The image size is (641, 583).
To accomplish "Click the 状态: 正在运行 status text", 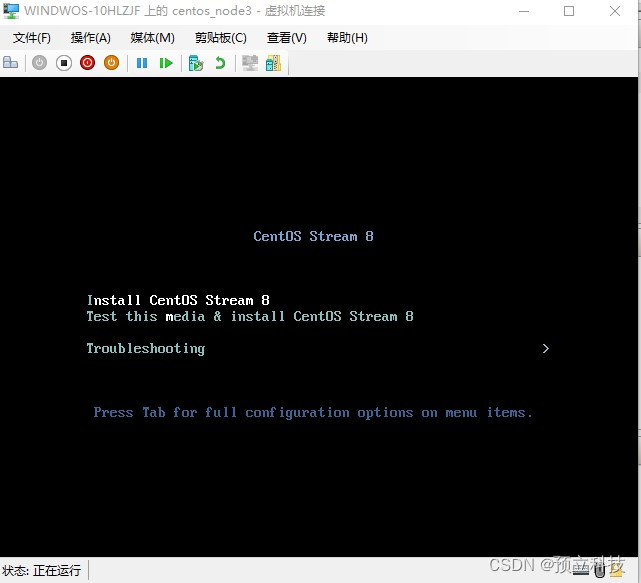I will coord(41,570).
